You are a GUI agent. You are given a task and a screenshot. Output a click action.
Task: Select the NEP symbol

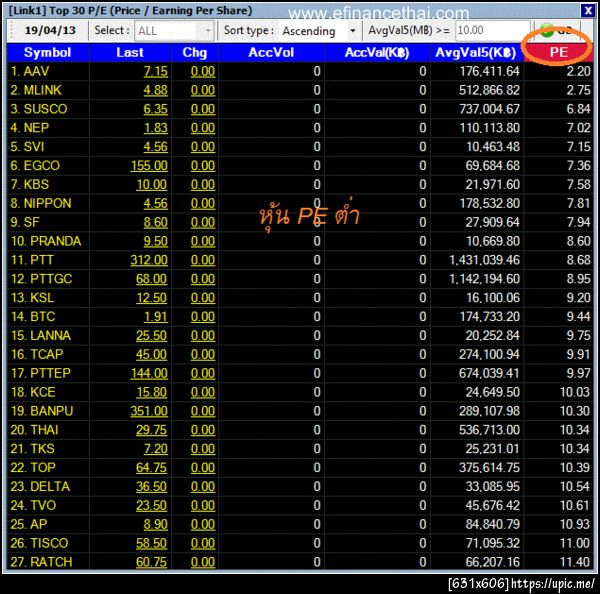29,128
